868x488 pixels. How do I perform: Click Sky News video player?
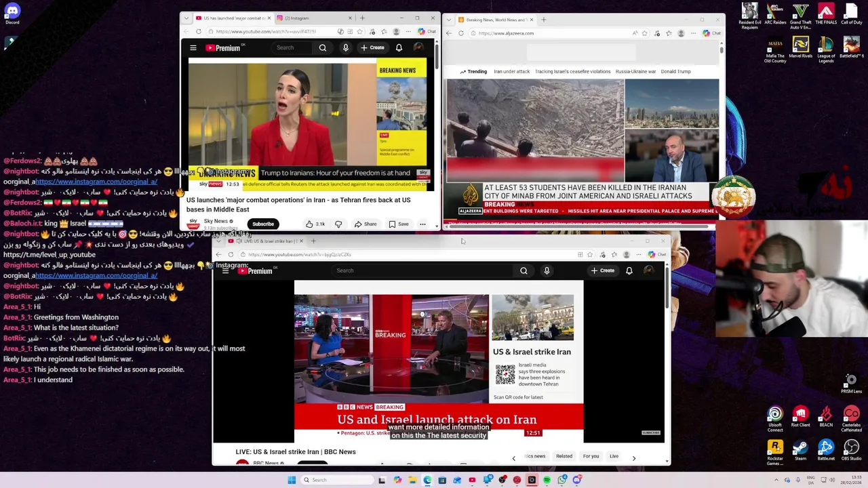[310, 124]
